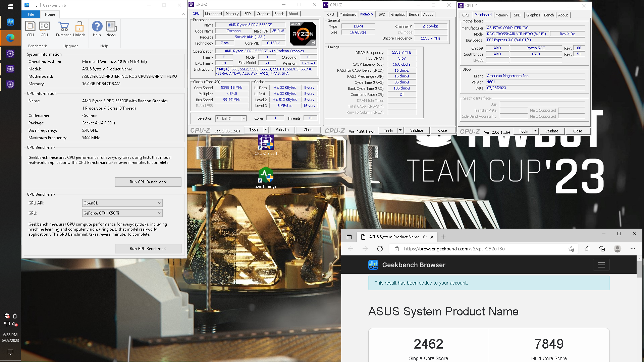Click Tools button in CPU-Z Memory window
Screen dimensions: 644x362
click(x=388, y=130)
